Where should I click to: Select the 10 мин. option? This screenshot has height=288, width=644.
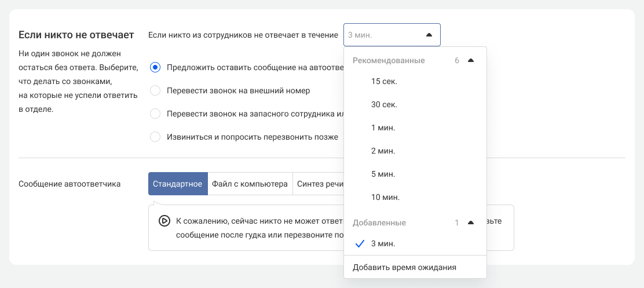[x=385, y=198]
